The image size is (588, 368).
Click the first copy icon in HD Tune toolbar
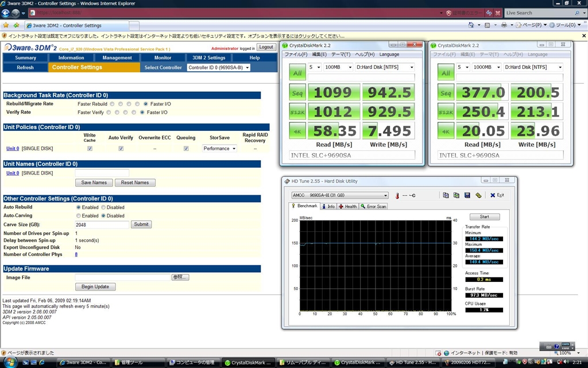pyautogui.click(x=446, y=195)
